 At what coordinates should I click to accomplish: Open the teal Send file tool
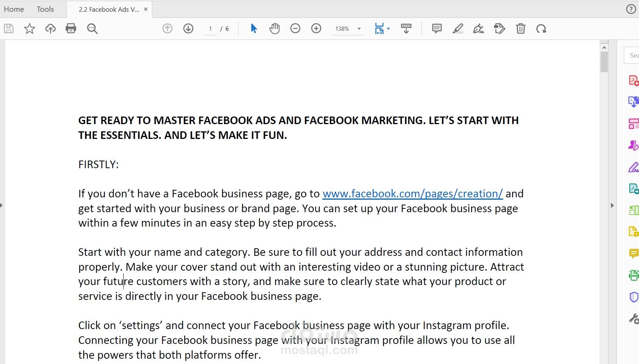634,189
